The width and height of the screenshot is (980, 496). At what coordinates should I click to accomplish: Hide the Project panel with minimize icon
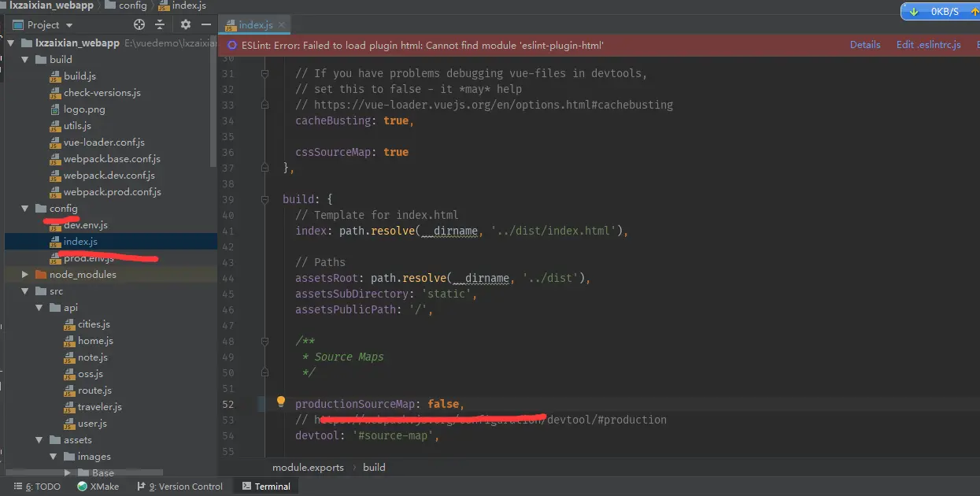(x=205, y=24)
